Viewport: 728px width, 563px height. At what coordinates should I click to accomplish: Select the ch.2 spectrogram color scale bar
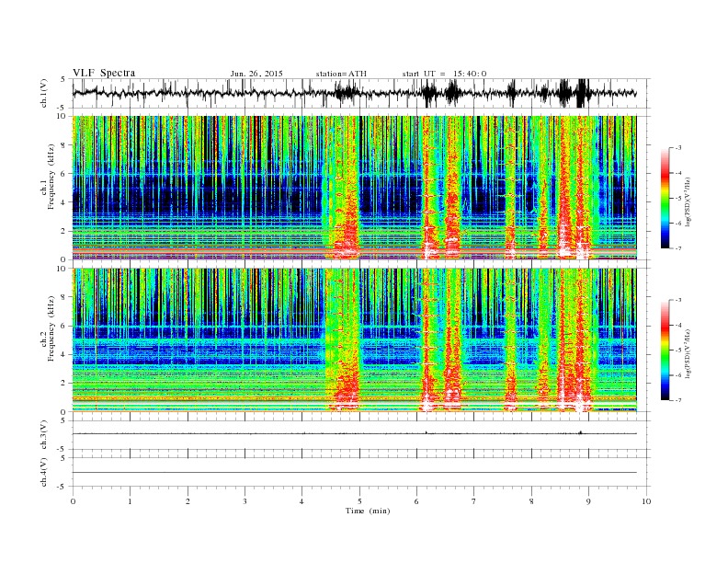665,350
